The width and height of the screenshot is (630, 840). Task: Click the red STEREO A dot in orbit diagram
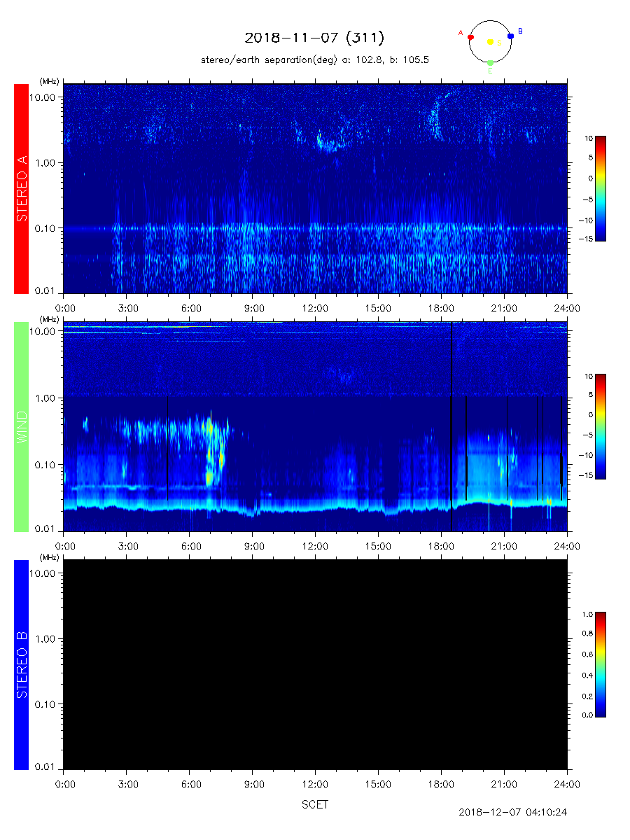click(x=470, y=37)
